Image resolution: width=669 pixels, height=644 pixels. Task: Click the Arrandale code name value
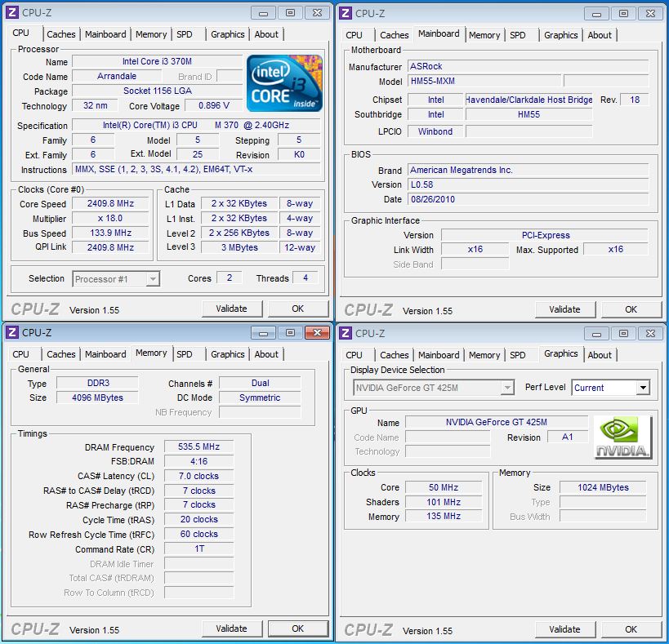click(x=117, y=76)
